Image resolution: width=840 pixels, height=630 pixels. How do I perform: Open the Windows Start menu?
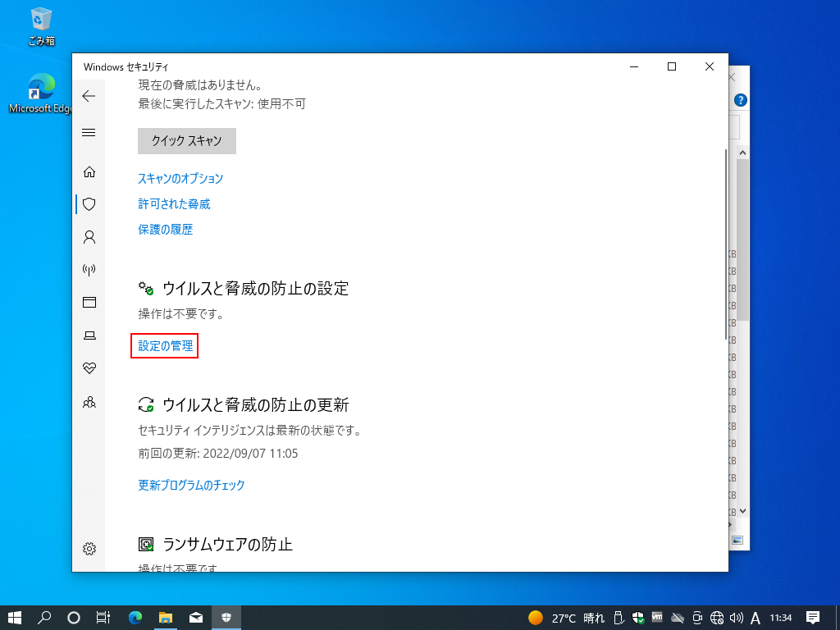coord(15,618)
